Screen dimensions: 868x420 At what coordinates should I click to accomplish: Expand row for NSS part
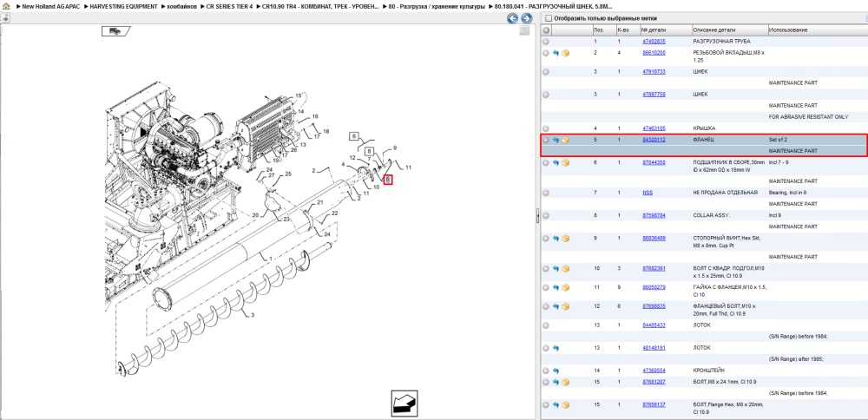tap(546, 193)
